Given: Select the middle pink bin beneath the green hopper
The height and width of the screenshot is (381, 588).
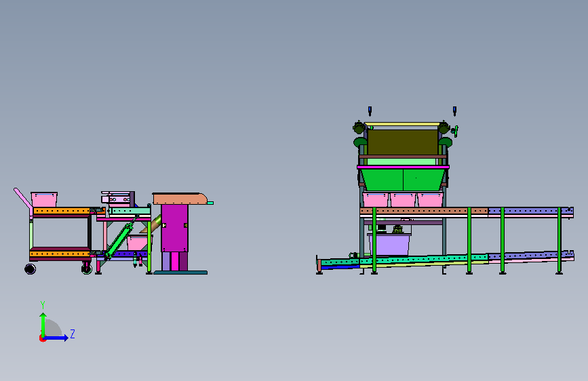Looking at the screenshot, I should coord(403,200).
